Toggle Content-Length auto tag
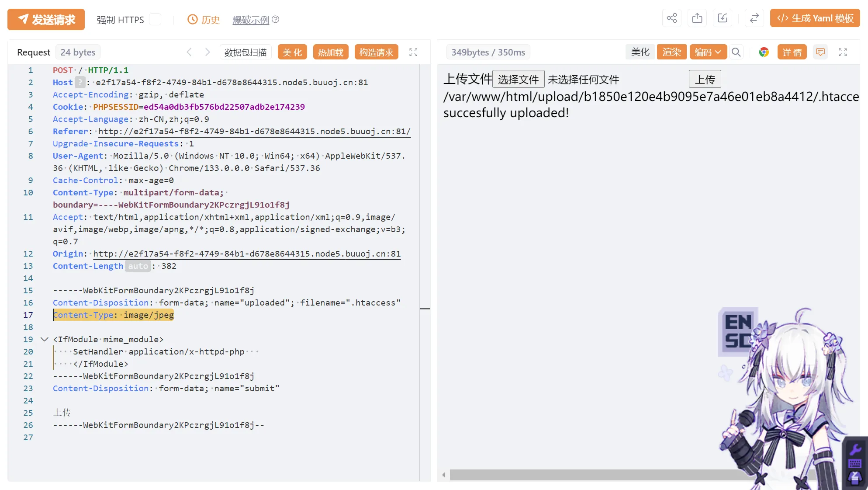868x490 pixels. pos(138,266)
